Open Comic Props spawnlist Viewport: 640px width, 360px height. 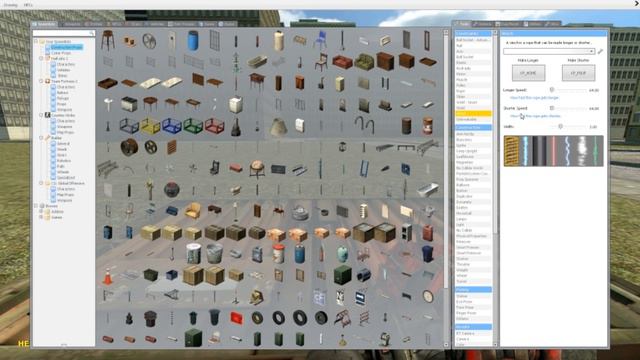(61, 53)
